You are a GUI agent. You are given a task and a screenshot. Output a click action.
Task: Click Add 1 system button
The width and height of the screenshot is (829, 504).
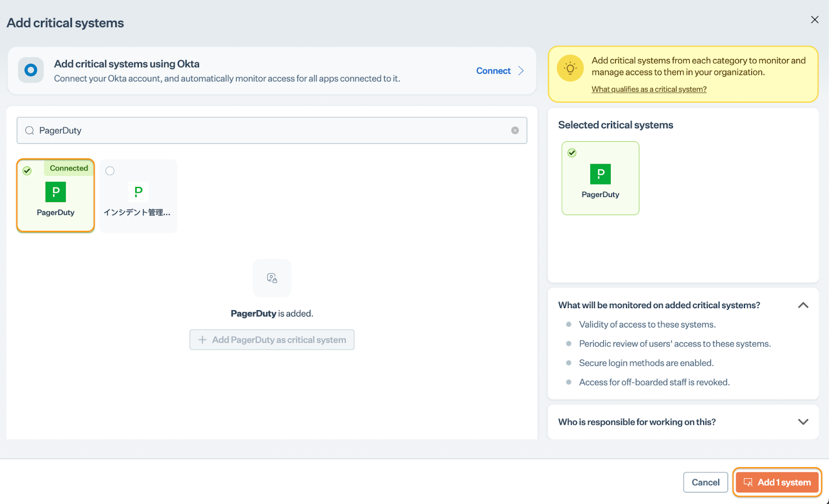click(777, 482)
